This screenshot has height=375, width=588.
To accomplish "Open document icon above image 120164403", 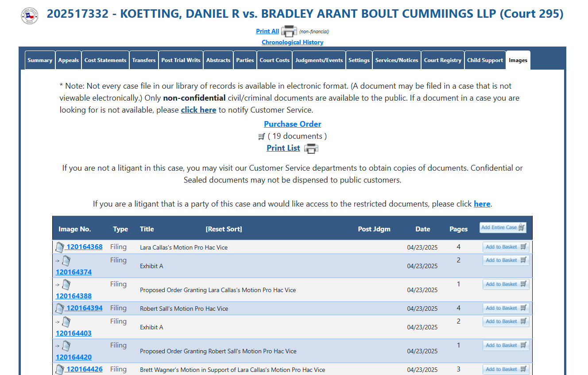I will click(66, 322).
